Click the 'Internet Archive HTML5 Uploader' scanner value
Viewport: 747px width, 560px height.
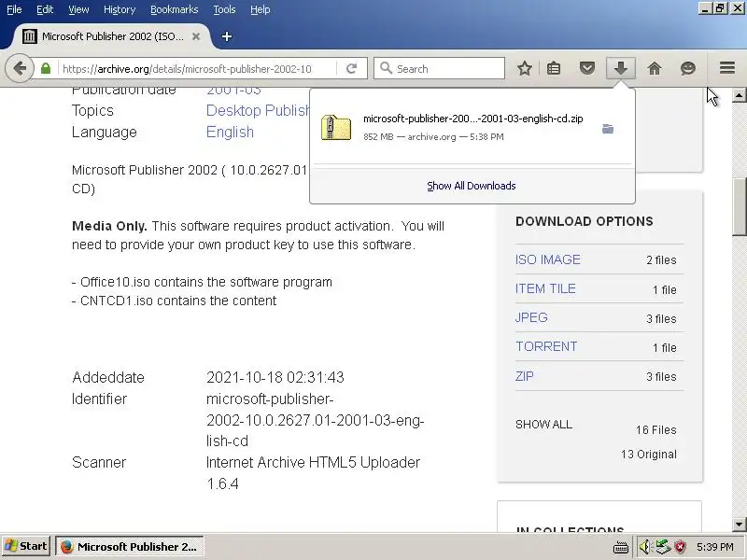[x=313, y=462]
